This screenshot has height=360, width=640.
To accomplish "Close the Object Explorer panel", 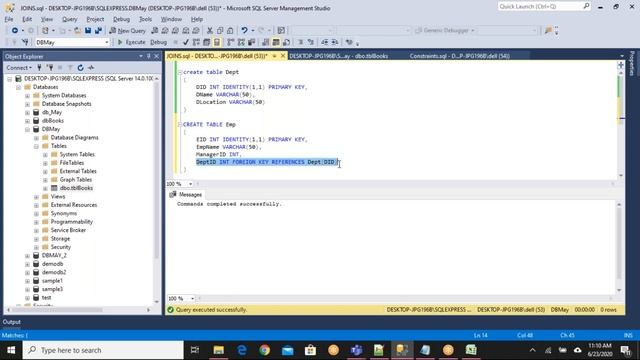I will 156,56.
